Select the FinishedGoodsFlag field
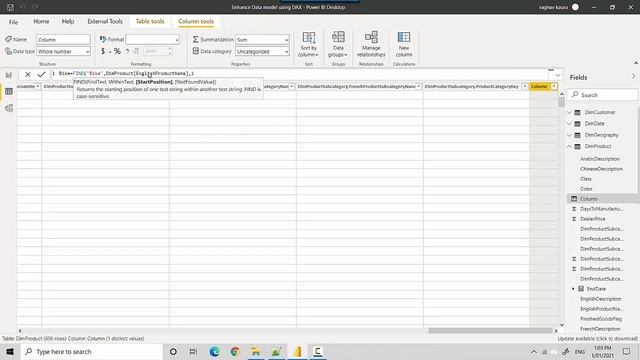 coord(601,319)
